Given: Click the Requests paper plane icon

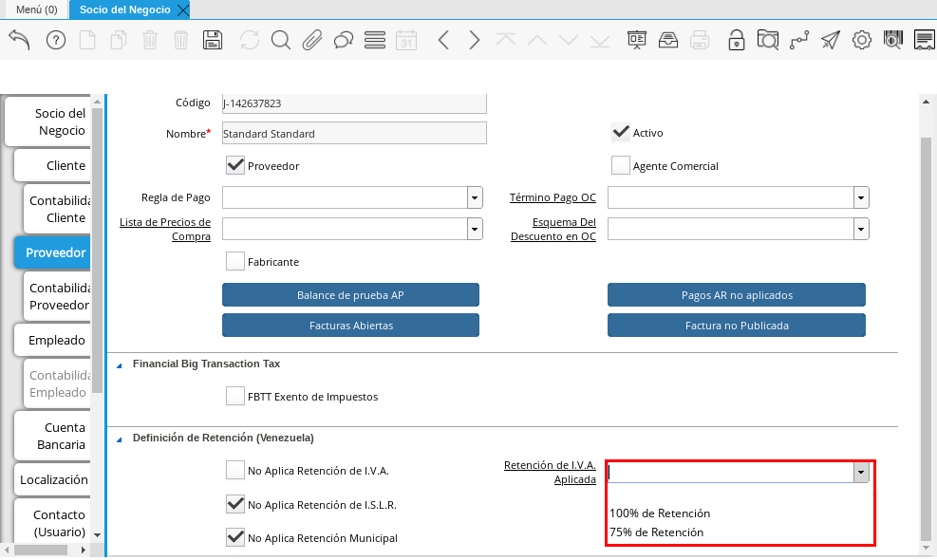Looking at the screenshot, I should point(830,40).
